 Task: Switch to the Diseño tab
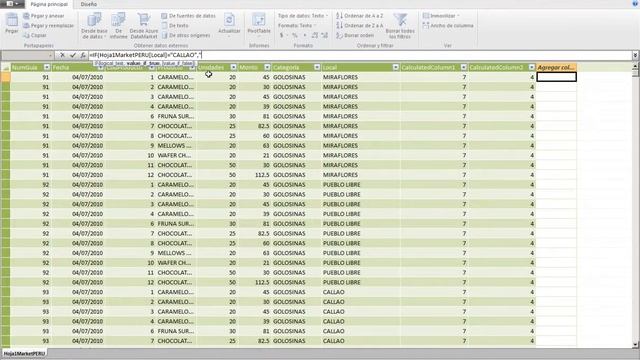pos(89,4)
